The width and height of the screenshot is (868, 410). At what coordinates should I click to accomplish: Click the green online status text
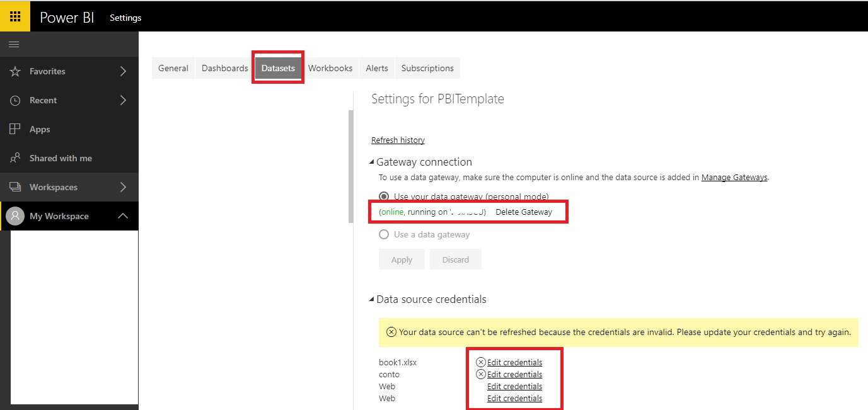click(392, 212)
